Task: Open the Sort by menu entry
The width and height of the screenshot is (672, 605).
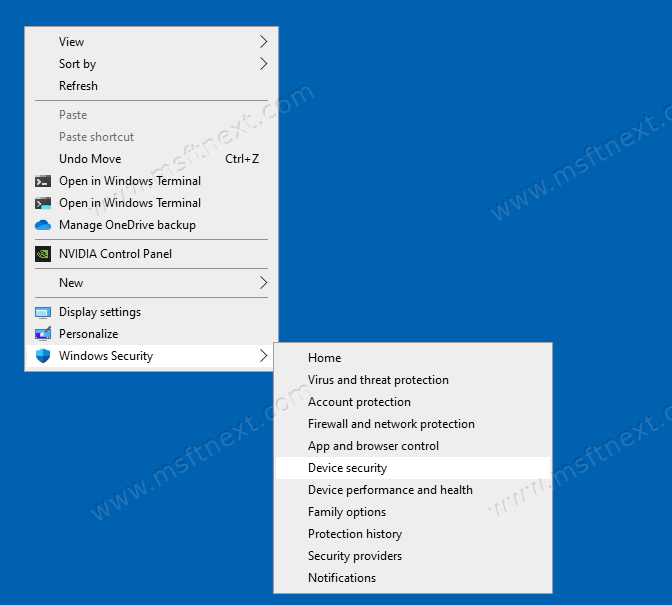Action: click(151, 64)
